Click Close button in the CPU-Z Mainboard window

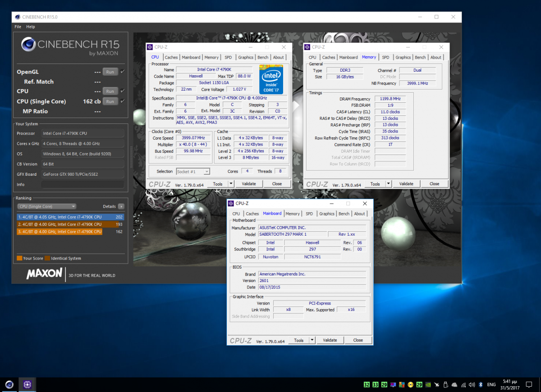coord(358,340)
